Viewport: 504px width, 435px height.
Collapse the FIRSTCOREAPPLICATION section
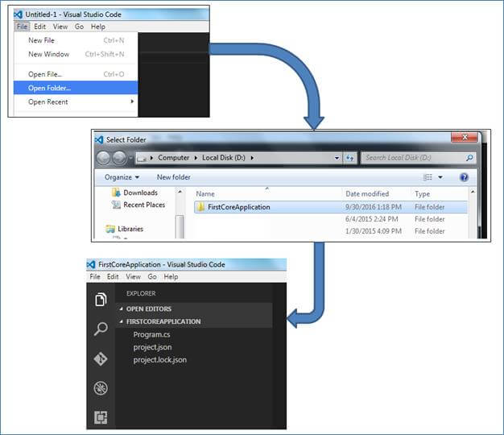(122, 321)
